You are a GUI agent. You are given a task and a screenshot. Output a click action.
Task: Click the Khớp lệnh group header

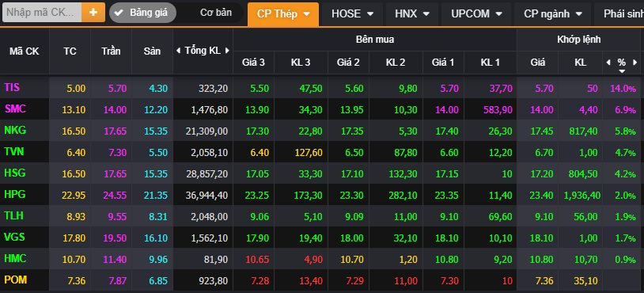click(x=578, y=40)
